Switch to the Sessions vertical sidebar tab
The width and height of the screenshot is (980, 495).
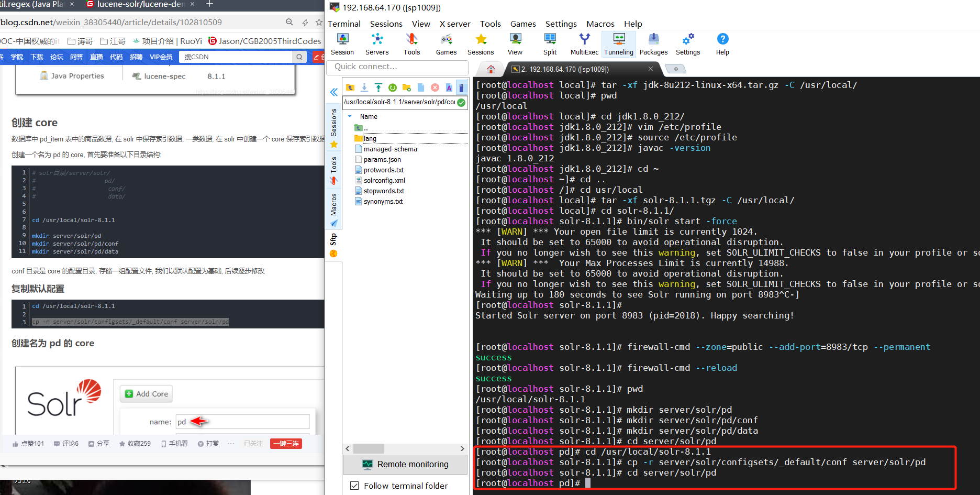[x=334, y=128]
